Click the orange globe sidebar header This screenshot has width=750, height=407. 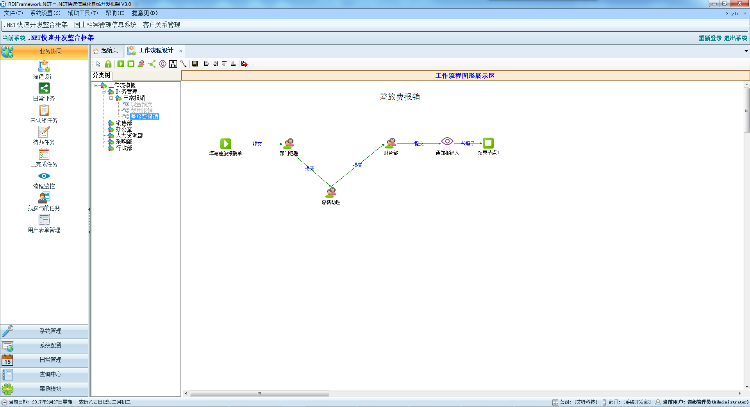coord(44,51)
